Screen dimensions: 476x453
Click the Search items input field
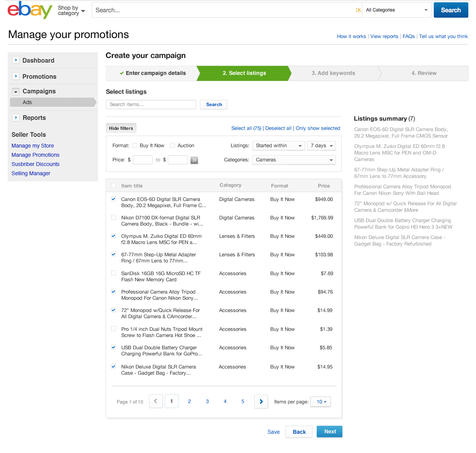click(x=151, y=105)
